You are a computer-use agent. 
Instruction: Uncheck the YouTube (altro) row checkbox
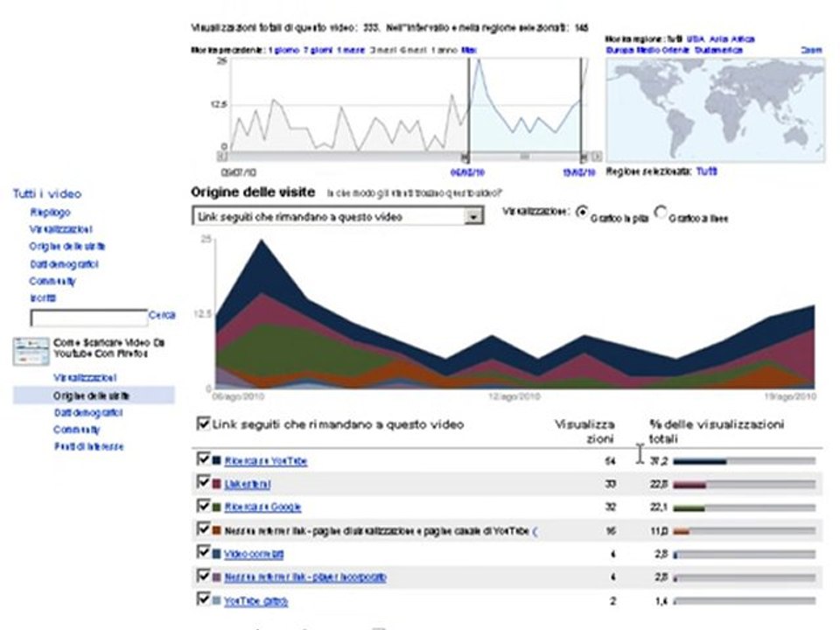pos(203,598)
